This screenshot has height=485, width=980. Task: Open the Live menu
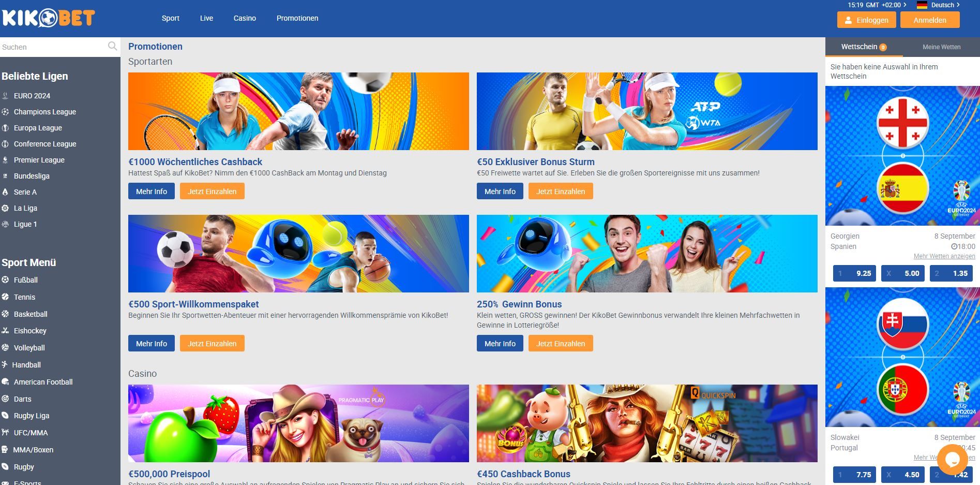pos(206,18)
